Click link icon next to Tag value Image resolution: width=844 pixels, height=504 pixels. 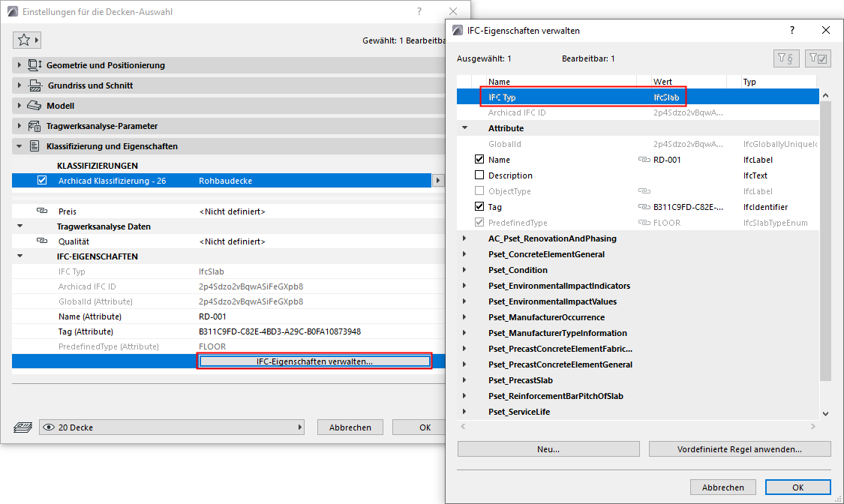pyautogui.click(x=644, y=206)
